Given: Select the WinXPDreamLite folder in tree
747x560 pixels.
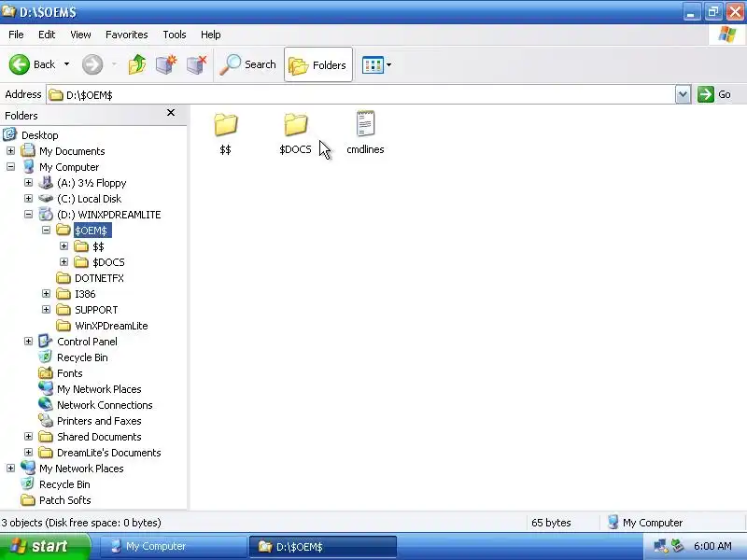Looking at the screenshot, I should click(111, 326).
